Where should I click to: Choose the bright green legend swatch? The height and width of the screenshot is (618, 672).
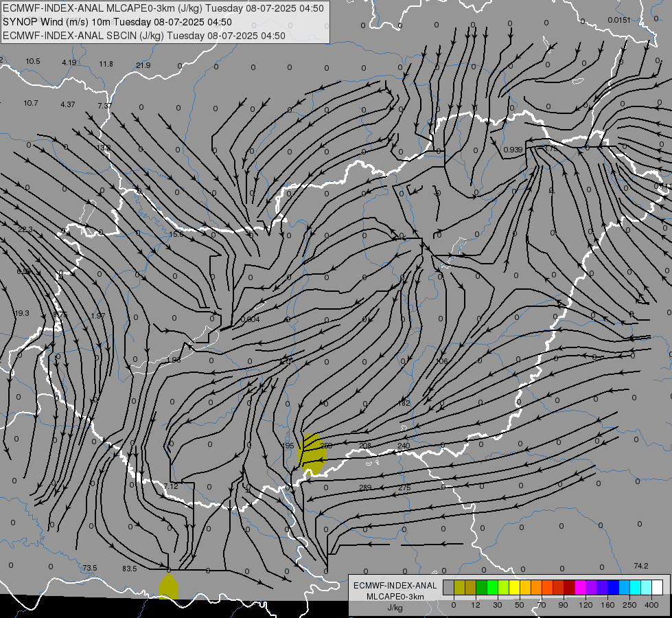tap(492, 587)
